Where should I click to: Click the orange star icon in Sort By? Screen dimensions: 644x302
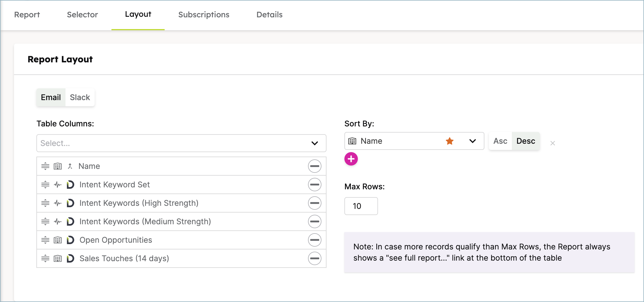pos(449,141)
